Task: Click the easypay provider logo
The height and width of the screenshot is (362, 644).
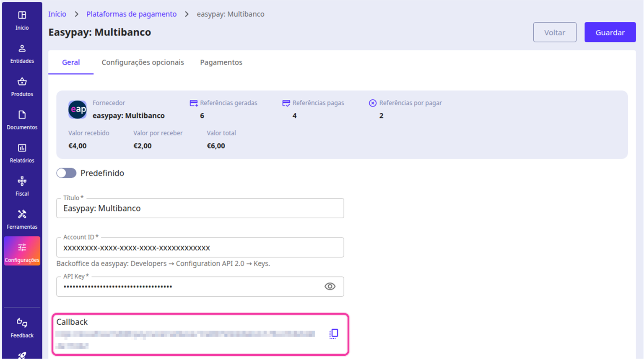Action: pyautogui.click(x=78, y=109)
